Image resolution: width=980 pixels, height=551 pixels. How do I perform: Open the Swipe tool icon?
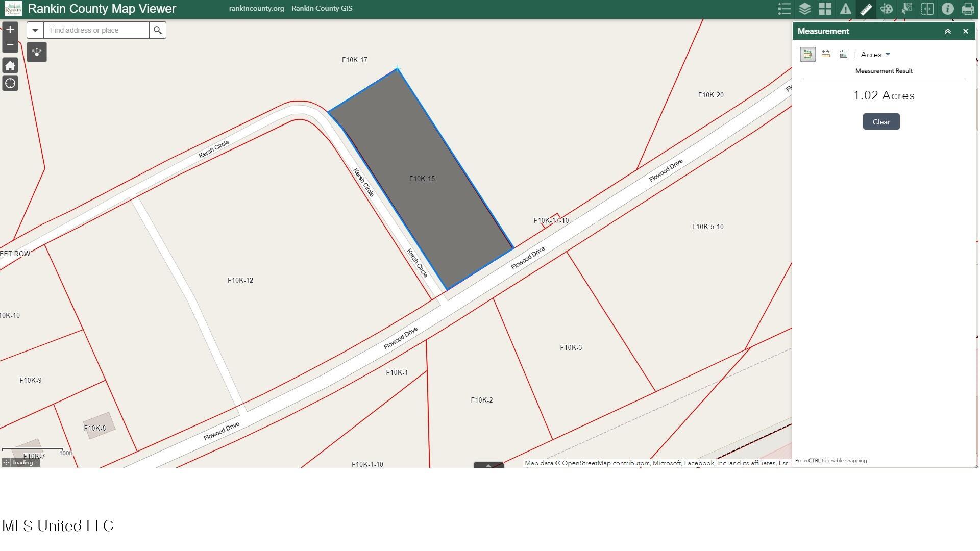(927, 9)
